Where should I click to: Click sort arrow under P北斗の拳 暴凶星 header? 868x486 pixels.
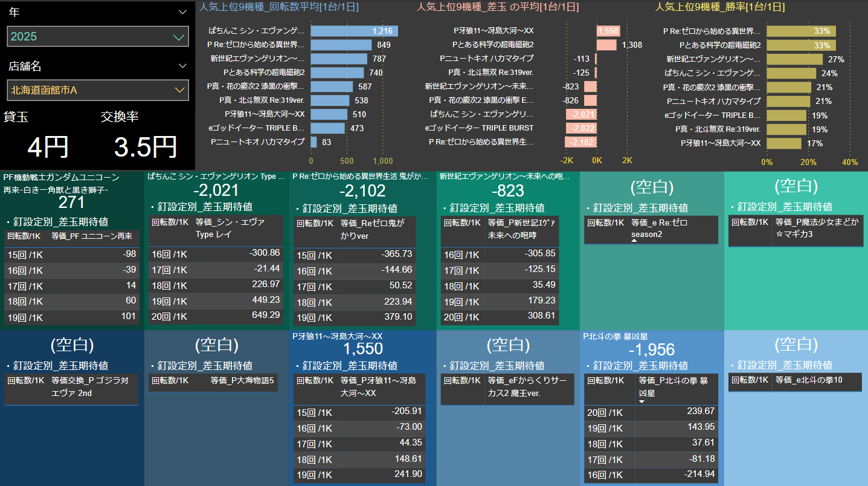642,401
